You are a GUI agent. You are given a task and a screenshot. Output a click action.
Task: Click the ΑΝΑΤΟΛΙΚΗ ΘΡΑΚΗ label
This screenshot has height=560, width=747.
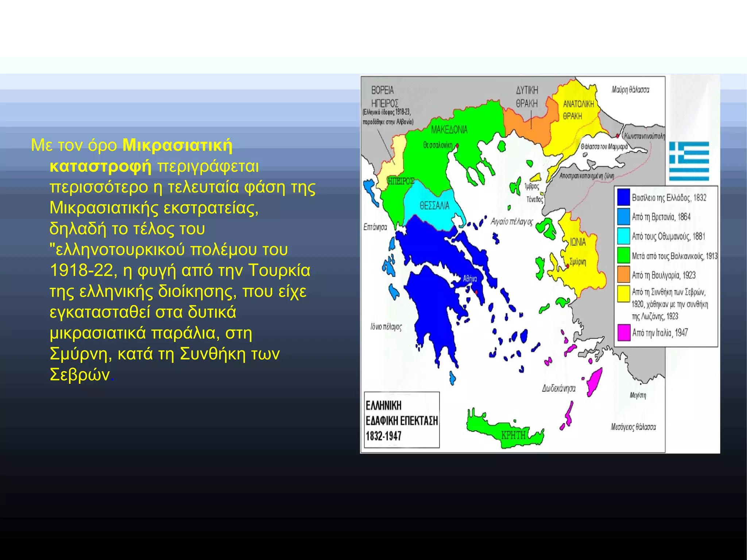[x=578, y=109]
